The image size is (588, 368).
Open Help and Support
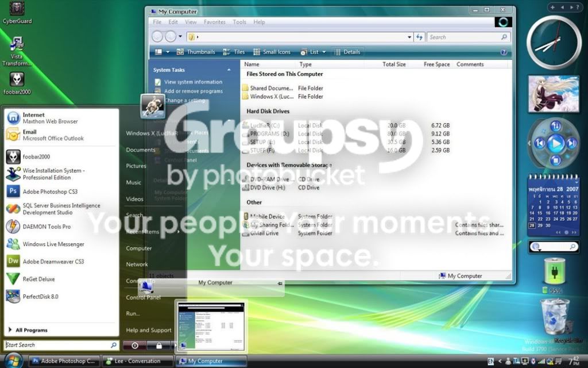click(149, 330)
